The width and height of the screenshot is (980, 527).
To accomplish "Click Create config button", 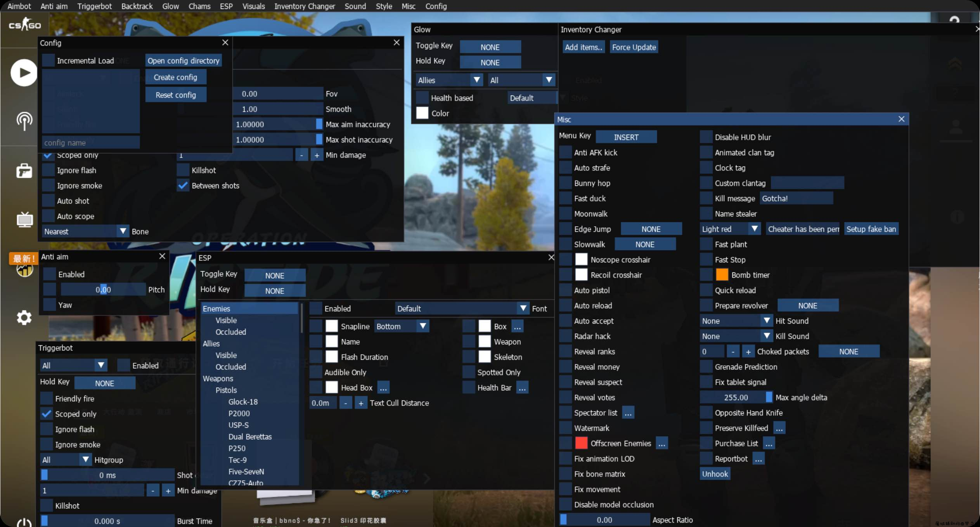I will [175, 77].
